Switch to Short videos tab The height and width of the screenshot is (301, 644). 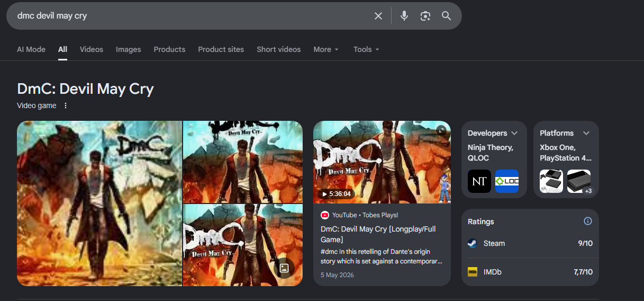click(x=279, y=49)
